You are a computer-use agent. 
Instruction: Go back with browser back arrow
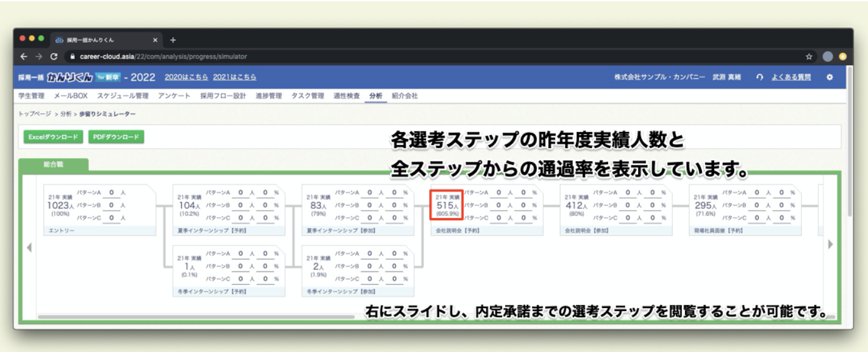(x=24, y=56)
